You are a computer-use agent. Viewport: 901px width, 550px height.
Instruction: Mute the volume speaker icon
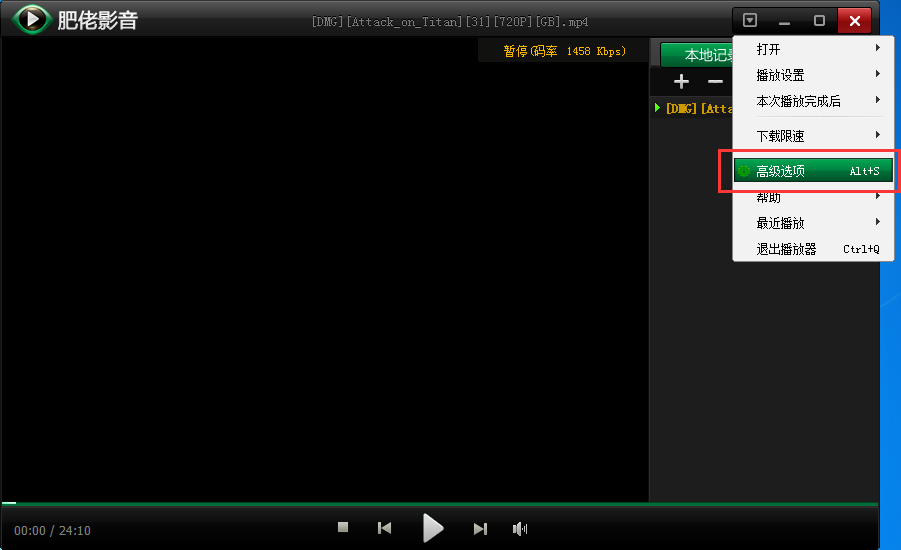(x=519, y=528)
